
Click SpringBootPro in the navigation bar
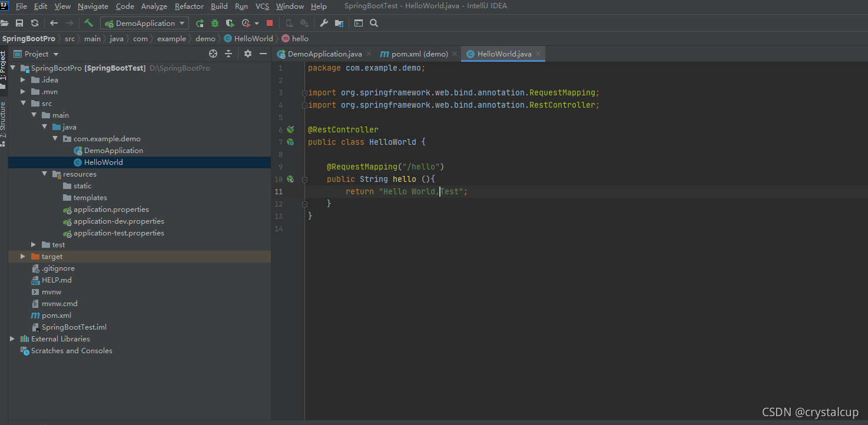click(29, 38)
